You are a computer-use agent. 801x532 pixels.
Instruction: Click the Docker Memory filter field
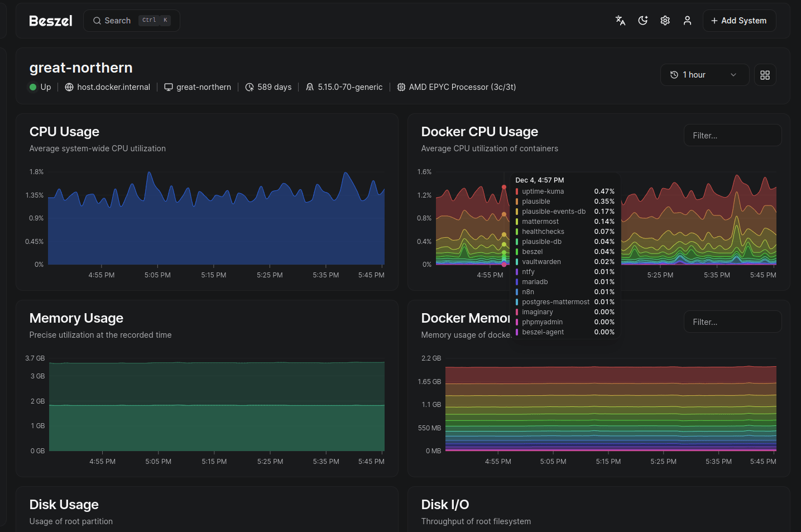click(x=732, y=322)
